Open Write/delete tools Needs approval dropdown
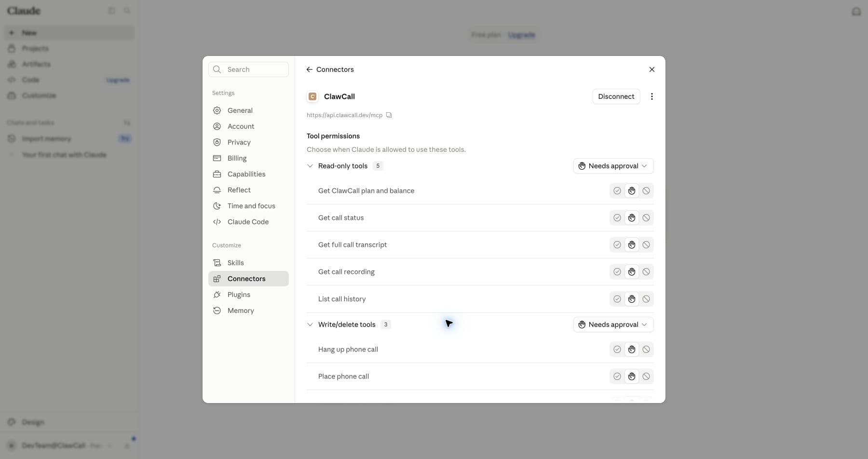Image resolution: width=868 pixels, height=459 pixels. 613,324
